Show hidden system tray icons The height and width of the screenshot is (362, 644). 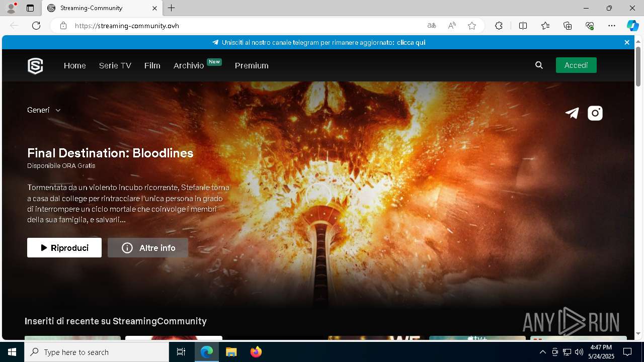542,352
